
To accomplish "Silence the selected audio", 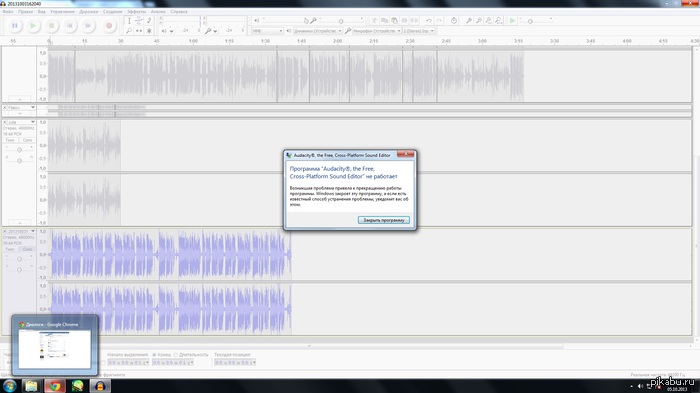I will coord(414,21).
